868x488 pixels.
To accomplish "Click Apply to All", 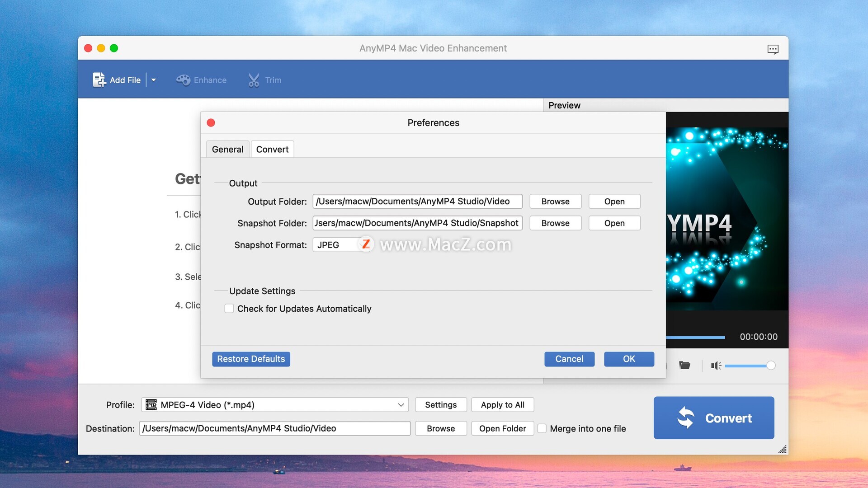I will (502, 405).
